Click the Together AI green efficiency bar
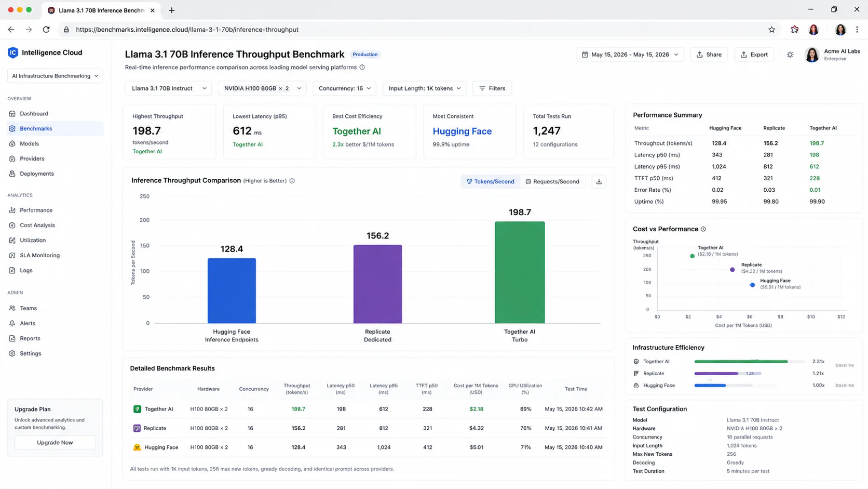 [741, 362]
